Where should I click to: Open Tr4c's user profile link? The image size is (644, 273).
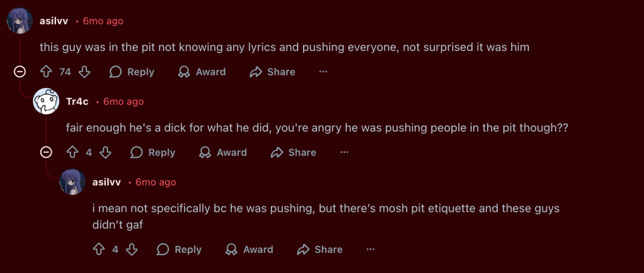77,101
